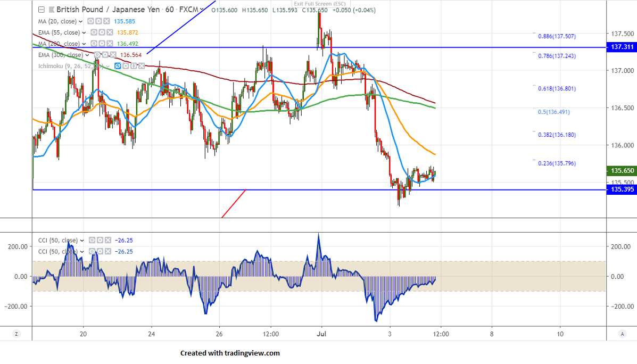
Task: Remove the MA (20, close) indicator
Action: coord(106,21)
